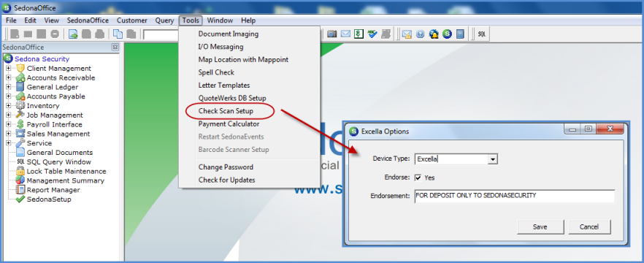Open the Query menu
Viewport: 644px width, 263px height.
164,20
